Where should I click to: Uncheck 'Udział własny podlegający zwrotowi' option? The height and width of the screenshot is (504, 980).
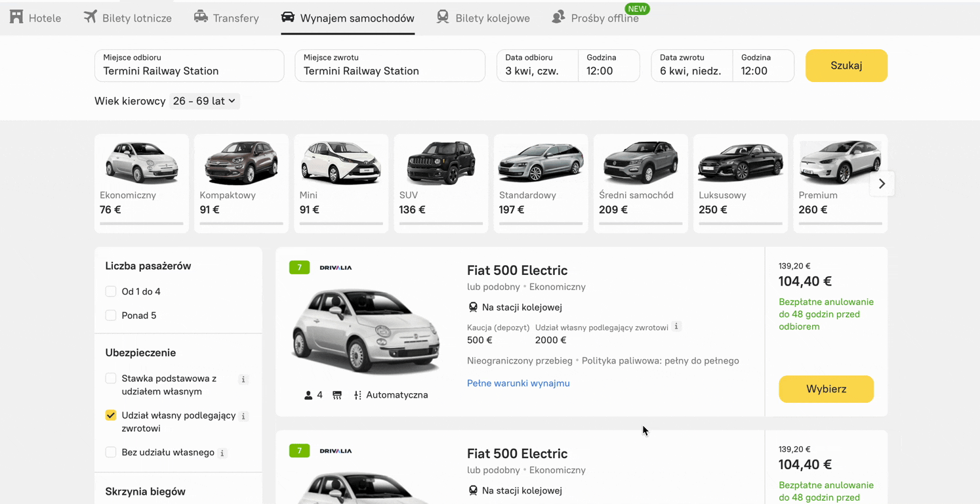click(x=111, y=415)
